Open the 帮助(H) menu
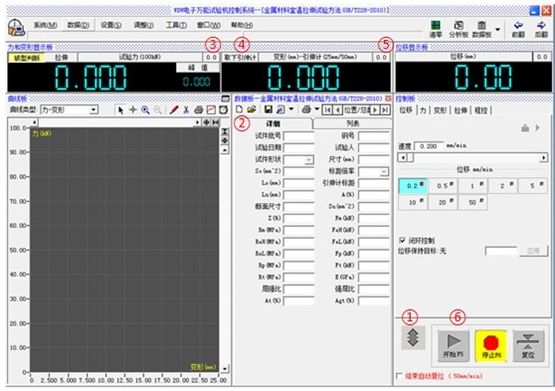555x391 pixels. click(242, 25)
